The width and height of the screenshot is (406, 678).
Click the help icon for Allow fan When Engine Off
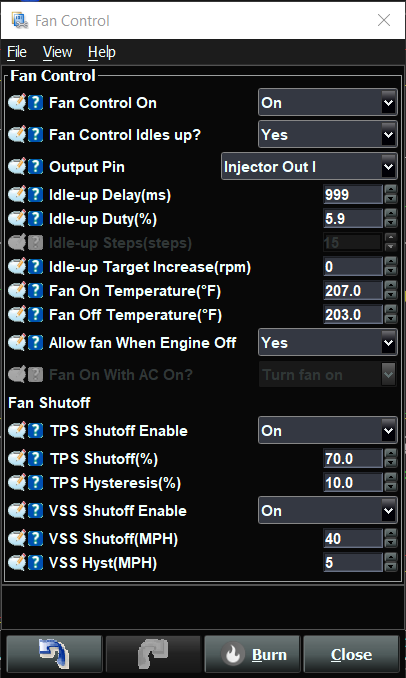[36, 342]
